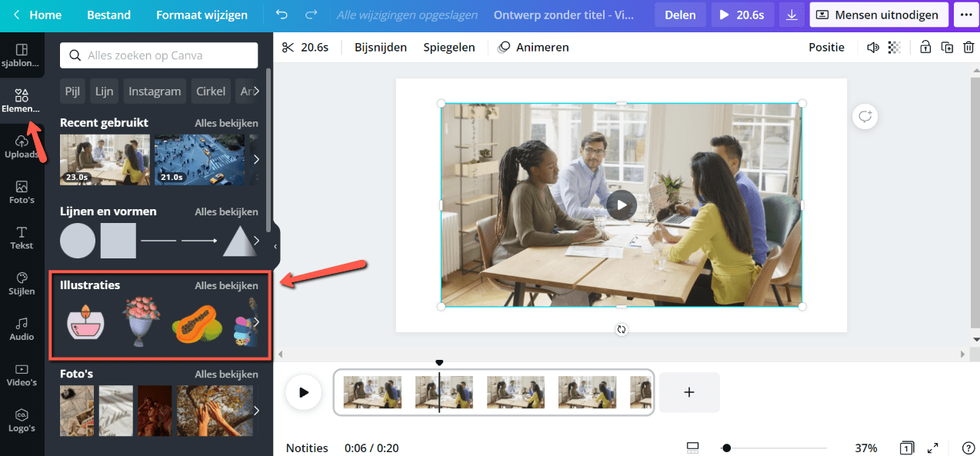Add a comment using speech bubble icon

865,117
